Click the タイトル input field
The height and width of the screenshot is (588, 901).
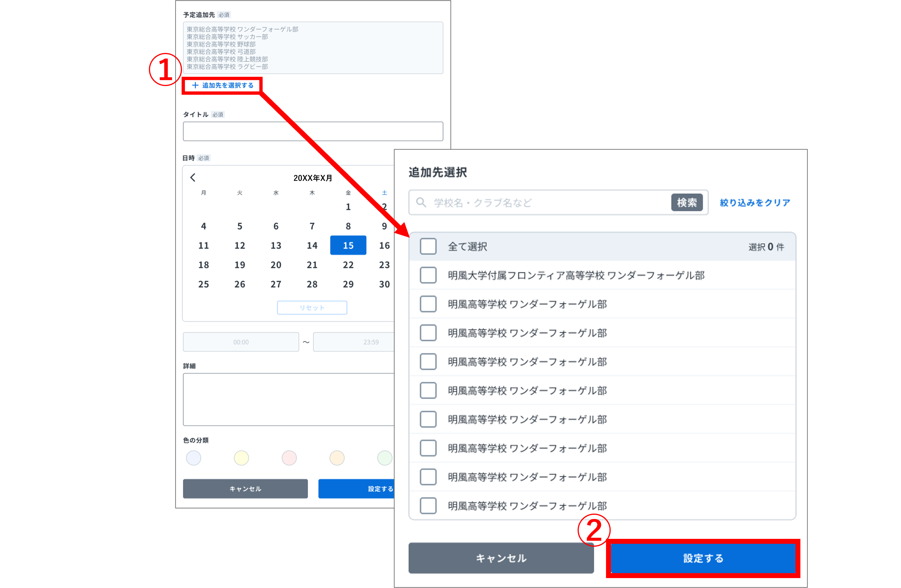pyautogui.click(x=312, y=131)
